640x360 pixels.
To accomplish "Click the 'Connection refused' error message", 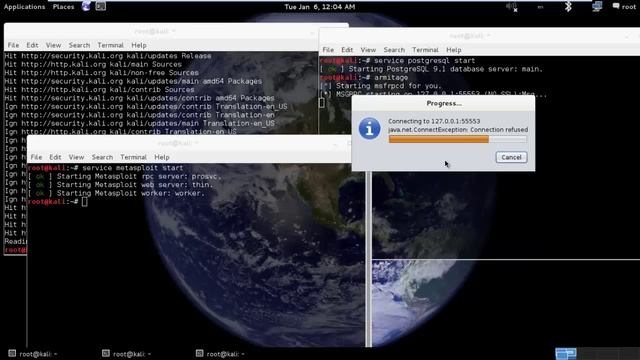I will 458,129.
